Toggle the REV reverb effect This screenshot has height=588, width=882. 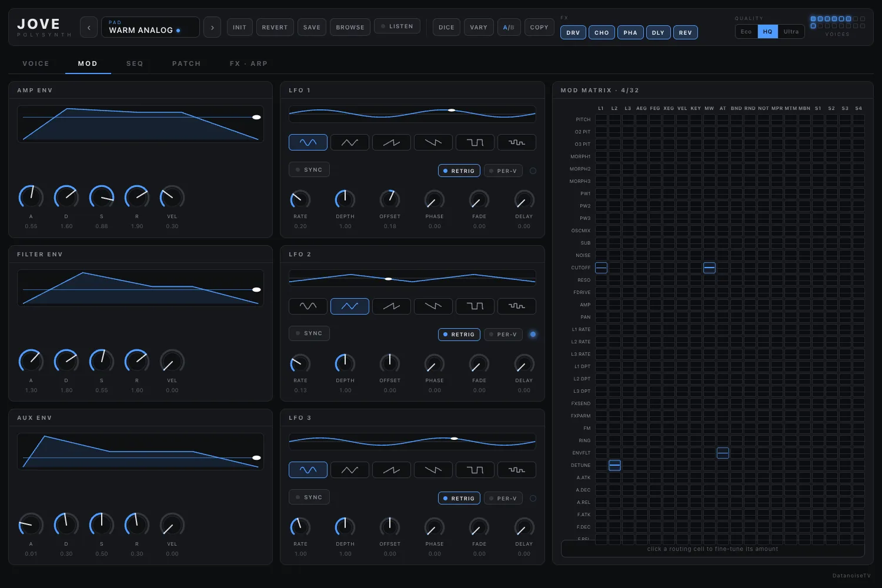[686, 32]
